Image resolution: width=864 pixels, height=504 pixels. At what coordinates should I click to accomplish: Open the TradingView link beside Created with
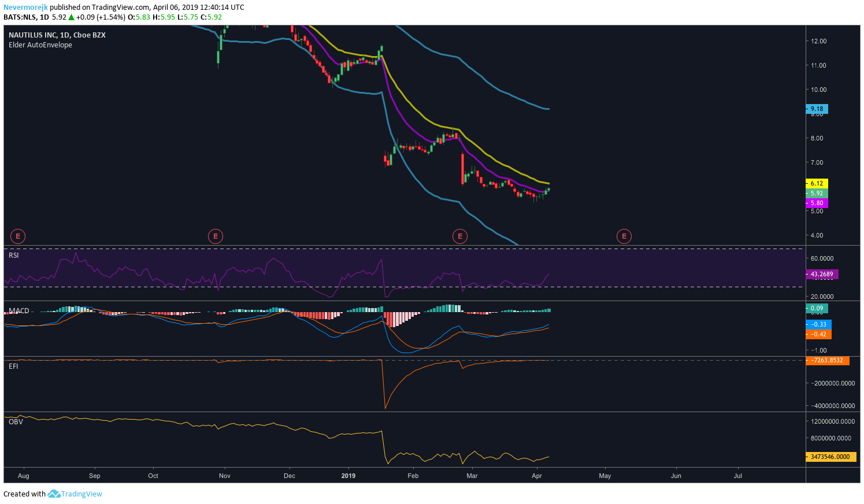point(81,494)
